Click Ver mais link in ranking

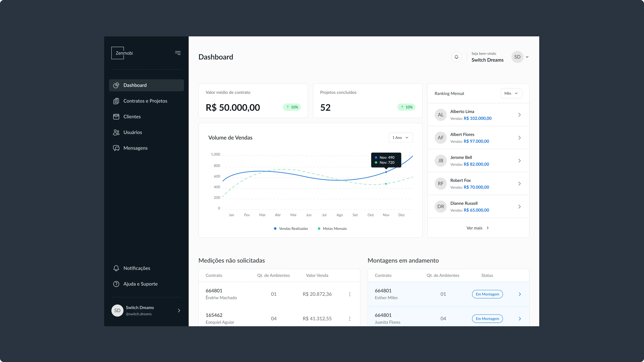478,228
